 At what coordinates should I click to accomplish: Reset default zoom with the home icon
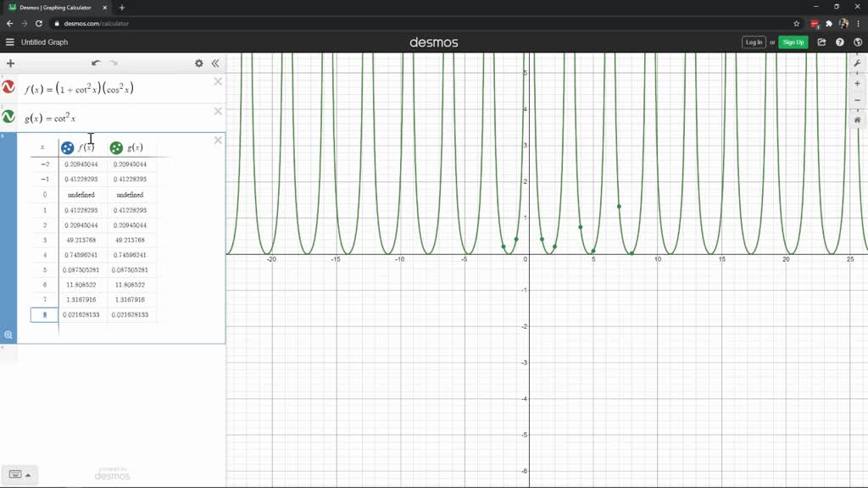tap(857, 120)
